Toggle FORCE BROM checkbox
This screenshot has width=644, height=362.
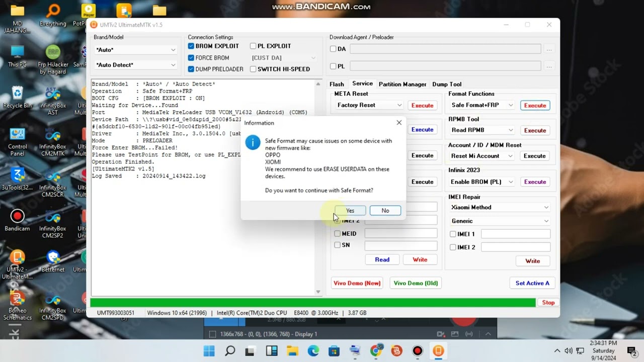(x=191, y=58)
